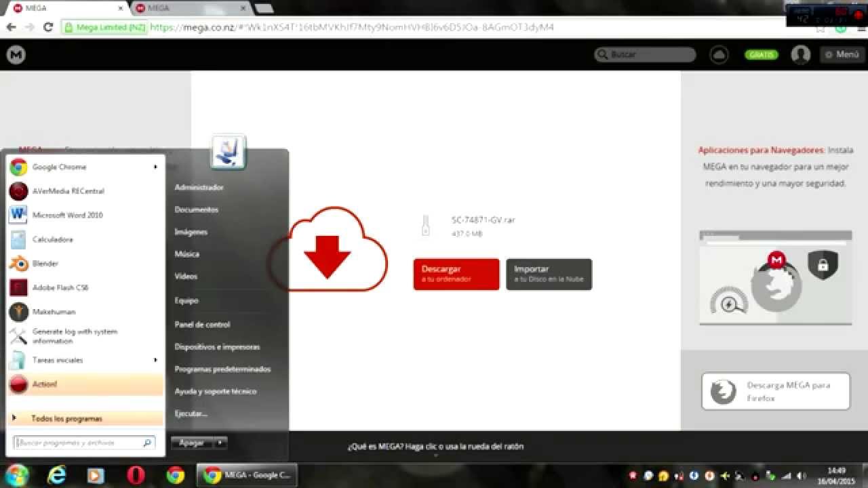The height and width of the screenshot is (488, 868).
Task: Open pinned Chrome icon on taskbar
Action: pos(176,475)
